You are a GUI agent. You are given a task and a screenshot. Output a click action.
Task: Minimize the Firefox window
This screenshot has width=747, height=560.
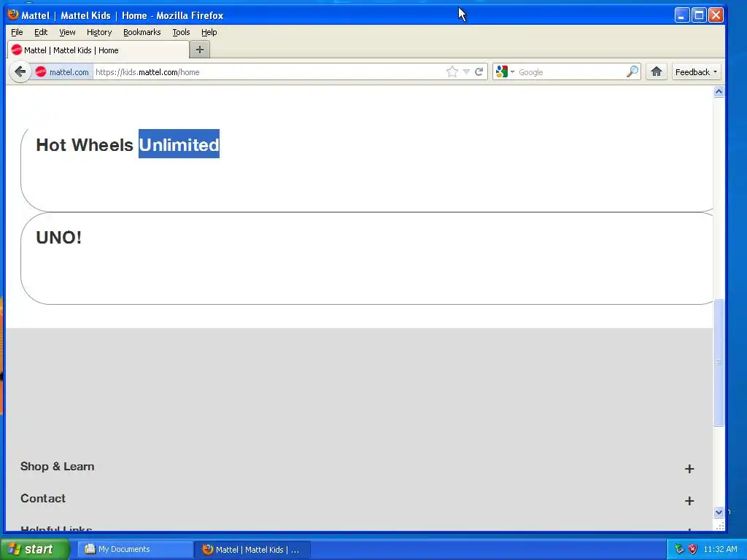682,15
